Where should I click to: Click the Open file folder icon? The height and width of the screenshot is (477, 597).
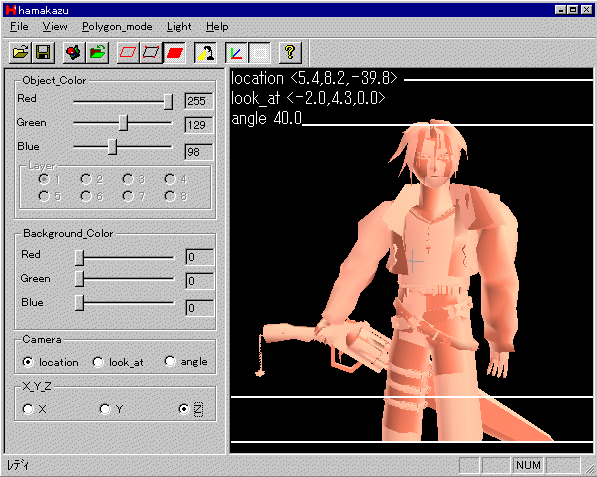click(20, 52)
